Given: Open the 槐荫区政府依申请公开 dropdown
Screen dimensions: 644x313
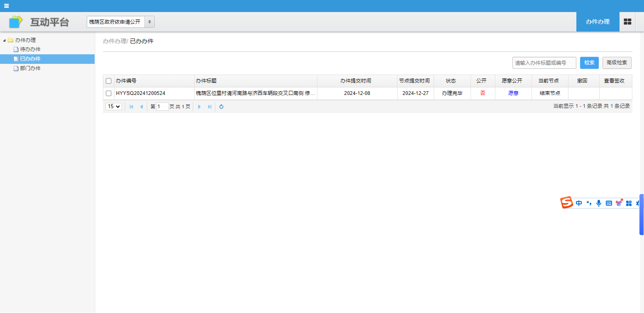Looking at the screenshot, I should pos(120,22).
